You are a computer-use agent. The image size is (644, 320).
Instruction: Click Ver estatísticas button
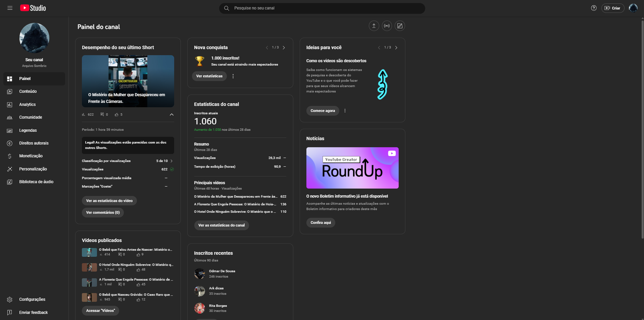(209, 76)
